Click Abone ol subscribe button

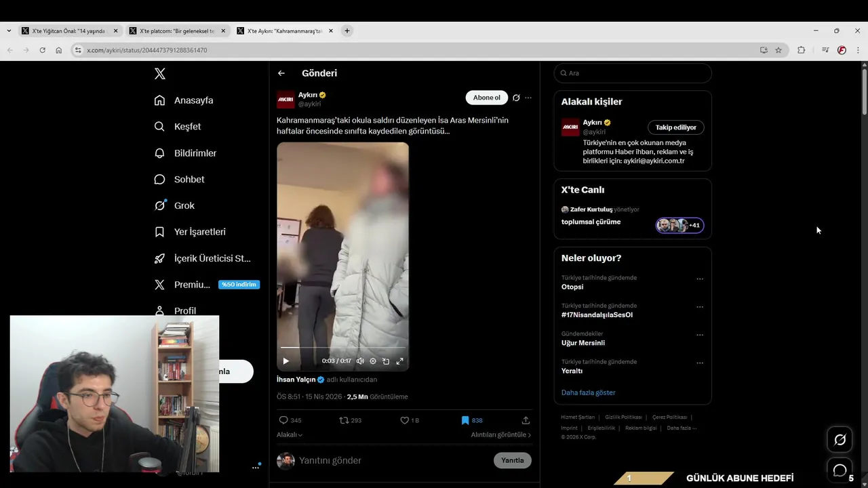(x=486, y=98)
